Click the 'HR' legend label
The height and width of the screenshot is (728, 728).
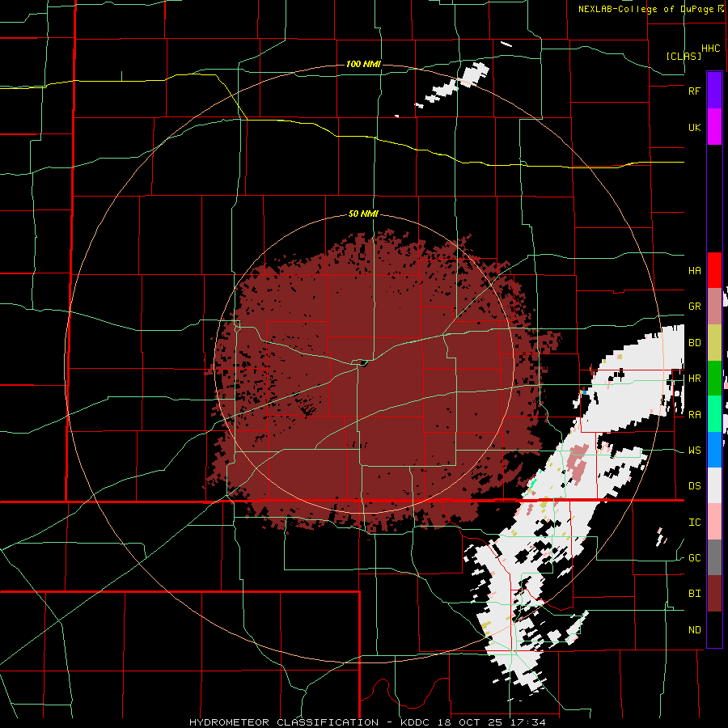tap(694, 379)
